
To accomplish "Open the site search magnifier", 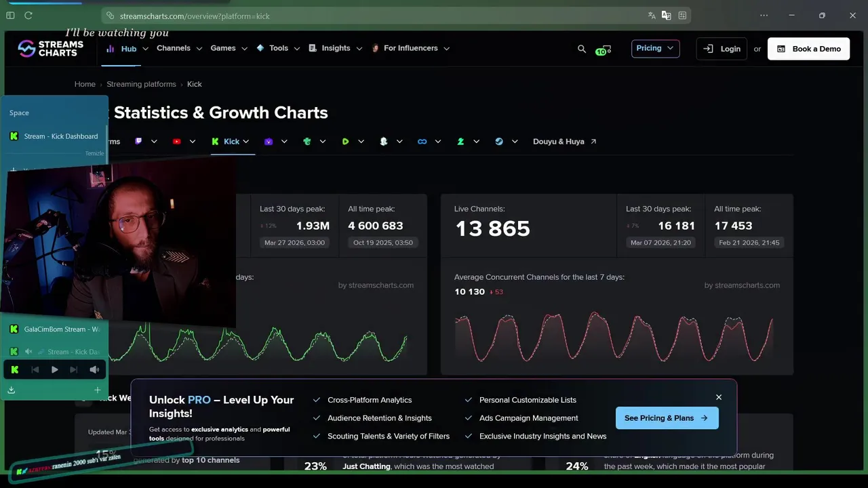I will pos(582,49).
